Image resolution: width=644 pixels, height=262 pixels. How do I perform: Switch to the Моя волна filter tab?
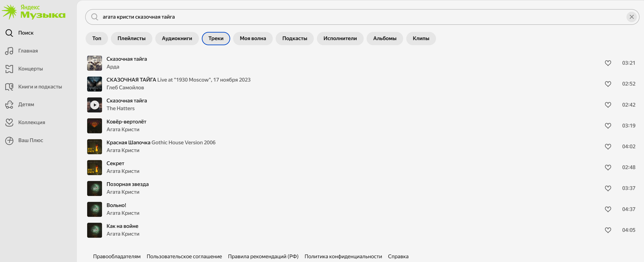253,39
